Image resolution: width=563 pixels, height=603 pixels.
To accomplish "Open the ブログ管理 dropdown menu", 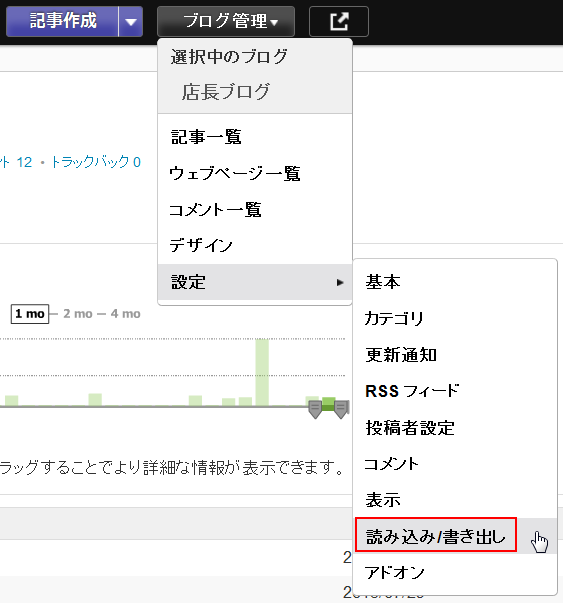I will point(226,21).
